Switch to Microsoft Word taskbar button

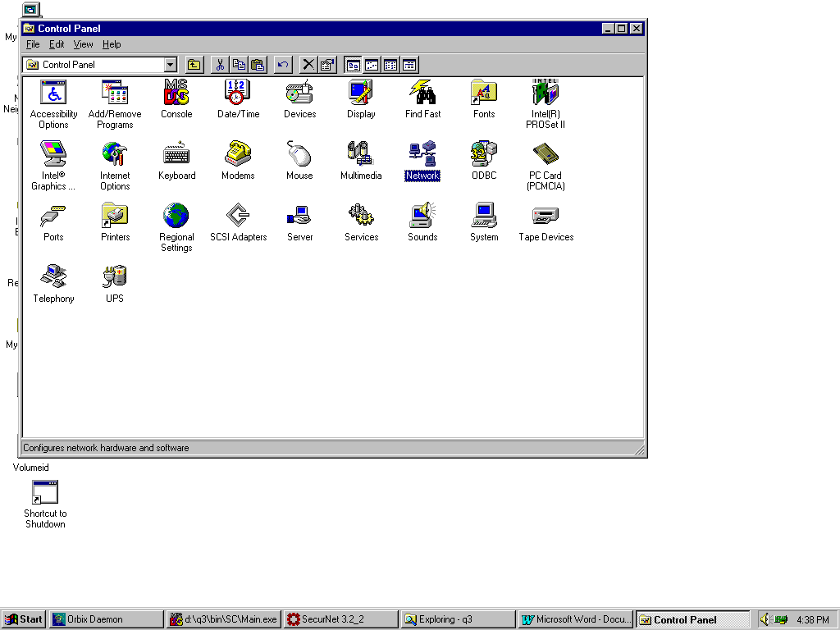[x=575, y=619]
